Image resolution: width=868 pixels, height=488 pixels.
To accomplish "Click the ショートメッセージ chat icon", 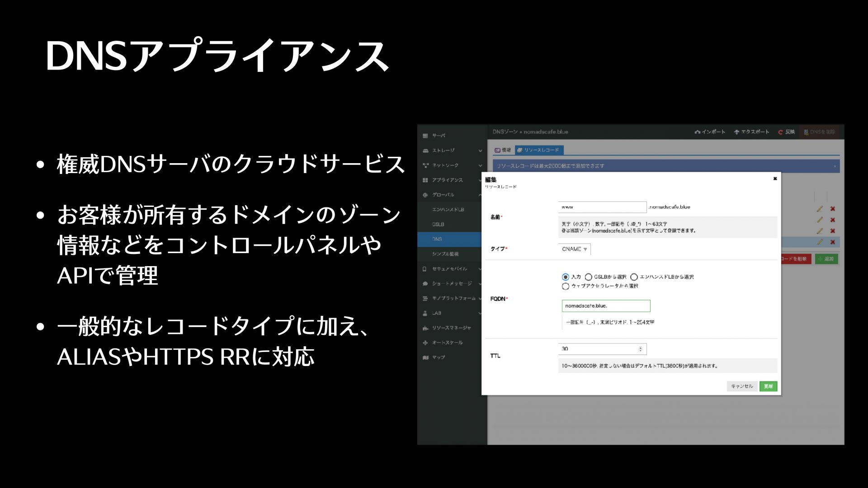I will click(x=425, y=284).
